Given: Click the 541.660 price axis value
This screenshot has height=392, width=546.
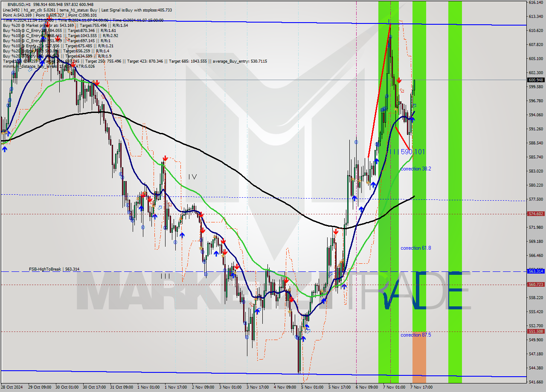Looking at the screenshot, I should coord(536,382).
